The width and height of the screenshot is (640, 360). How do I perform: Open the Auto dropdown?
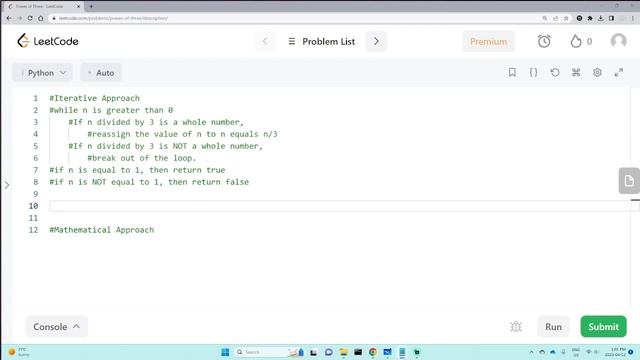(101, 73)
